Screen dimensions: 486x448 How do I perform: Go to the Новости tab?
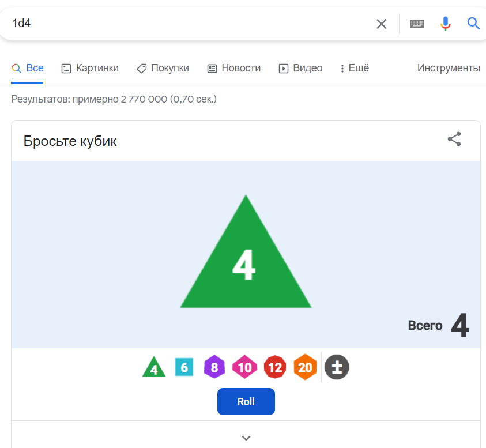(233, 68)
